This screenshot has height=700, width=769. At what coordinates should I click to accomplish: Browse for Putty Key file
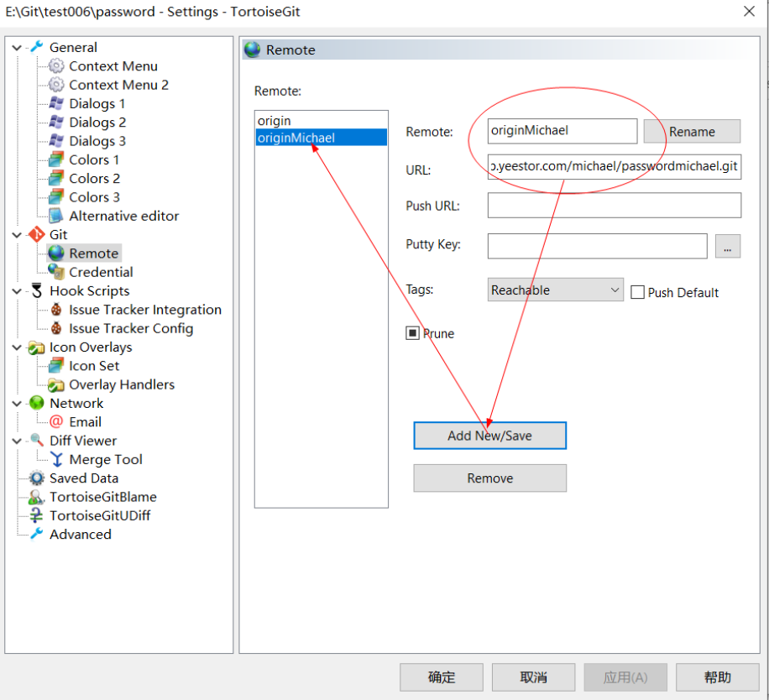coord(727,246)
